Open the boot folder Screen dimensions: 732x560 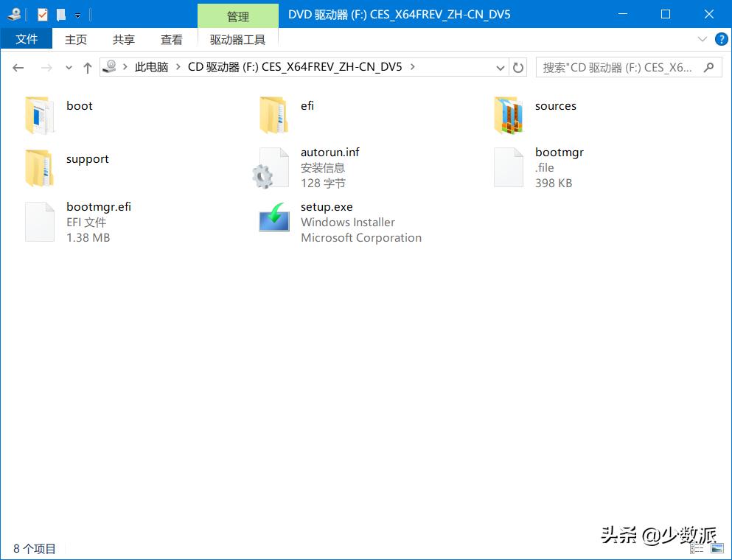click(x=79, y=105)
